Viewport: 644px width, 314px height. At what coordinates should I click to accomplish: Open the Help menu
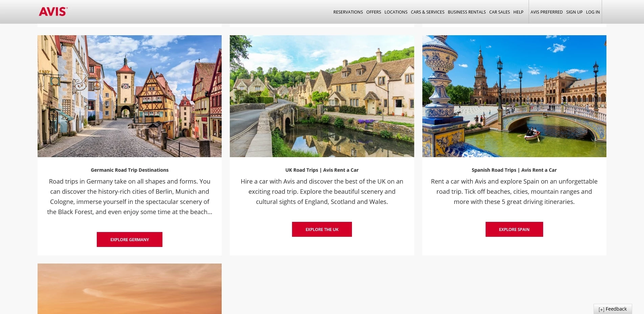(518, 12)
